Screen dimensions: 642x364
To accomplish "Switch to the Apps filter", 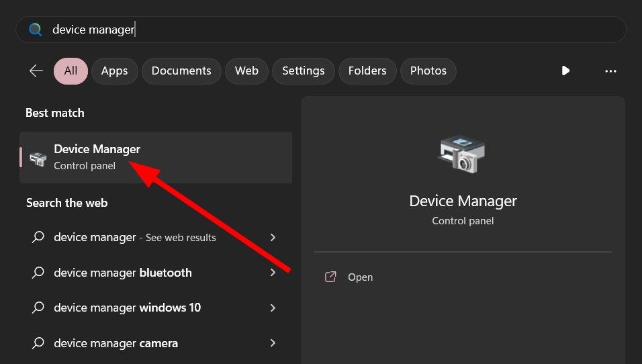I will tap(115, 71).
